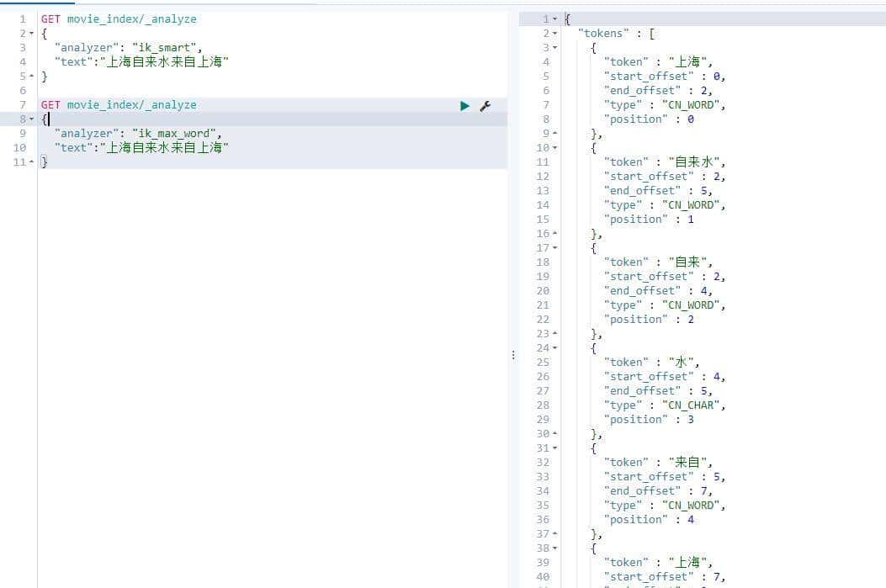The width and height of the screenshot is (886, 588).
Task: Open the wrench request options menu
Action: pos(485,105)
